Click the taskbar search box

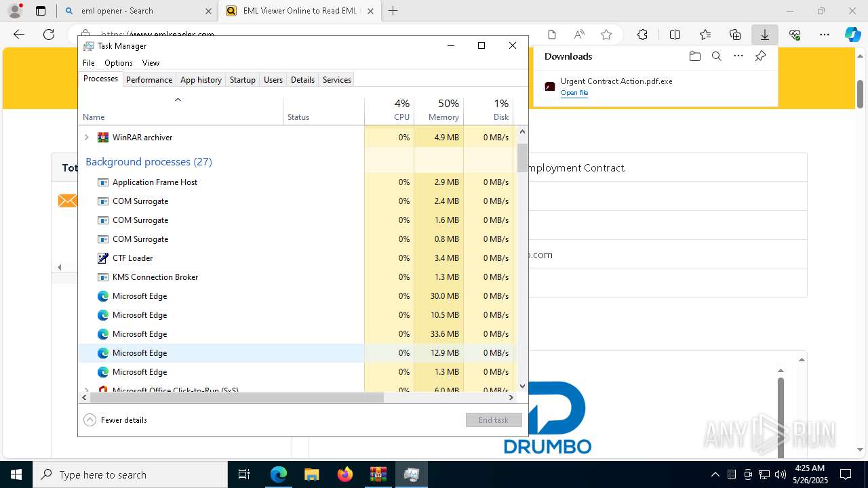click(130, 474)
